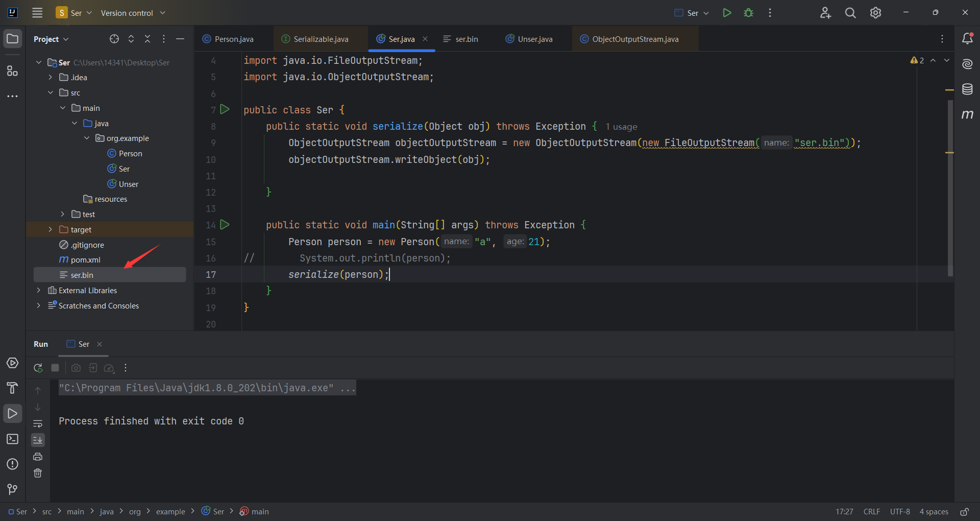The width and height of the screenshot is (980, 521).
Task: Print the console output
Action: pos(38,457)
